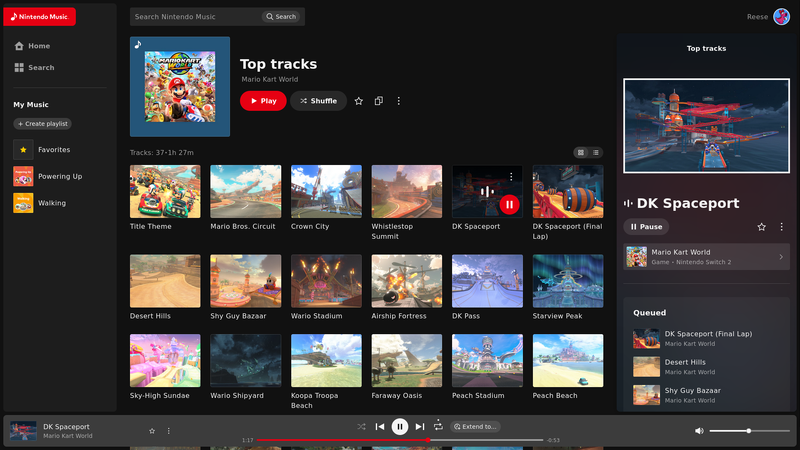
Task: Adjust the volume slider
Action: pos(749,431)
